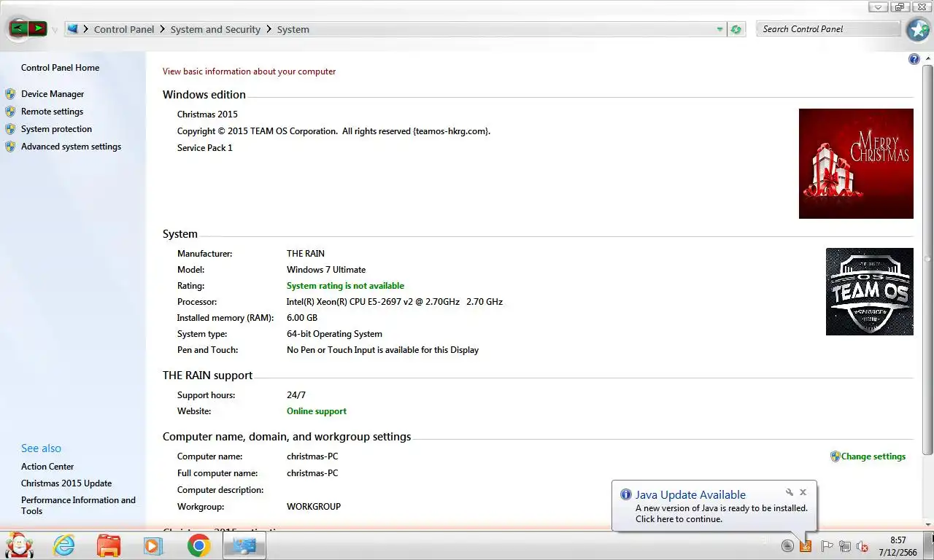The height and width of the screenshot is (560, 934).
Task: Launch Windows Media Player from taskbar
Action: pos(153,545)
